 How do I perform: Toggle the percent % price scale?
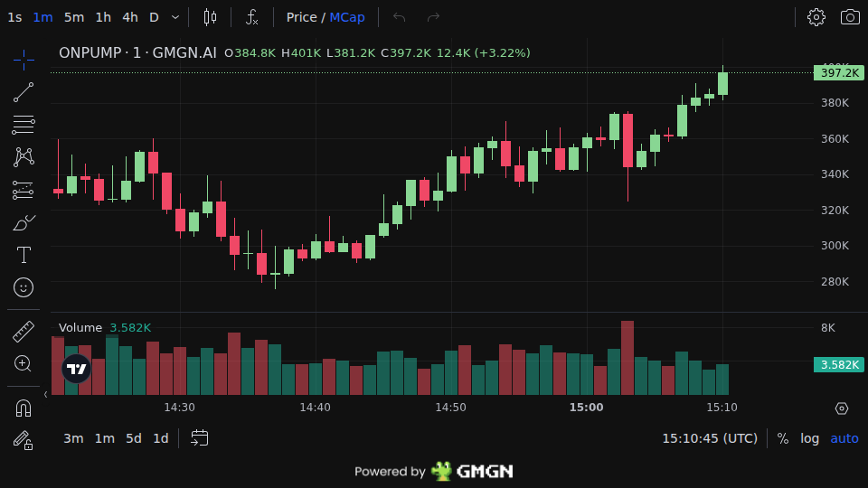[x=783, y=438]
